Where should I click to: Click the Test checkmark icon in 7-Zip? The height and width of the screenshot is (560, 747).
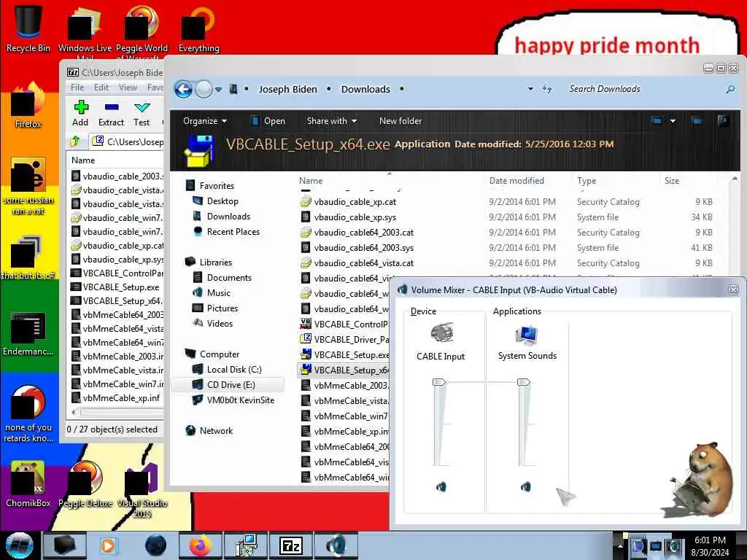pyautogui.click(x=142, y=108)
